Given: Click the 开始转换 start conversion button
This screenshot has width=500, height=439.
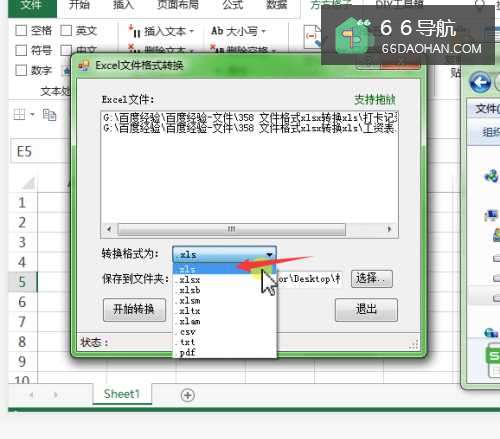Looking at the screenshot, I should click(x=134, y=310).
